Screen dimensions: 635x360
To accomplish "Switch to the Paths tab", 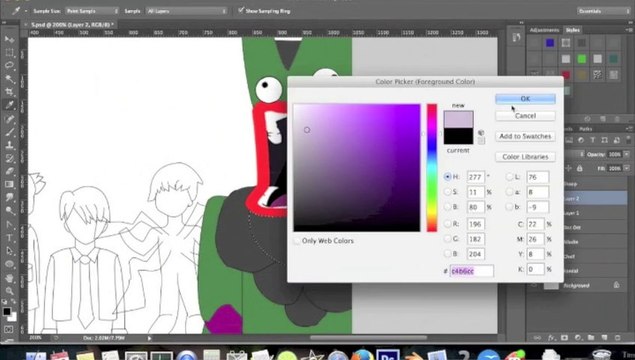I will click(586, 129).
